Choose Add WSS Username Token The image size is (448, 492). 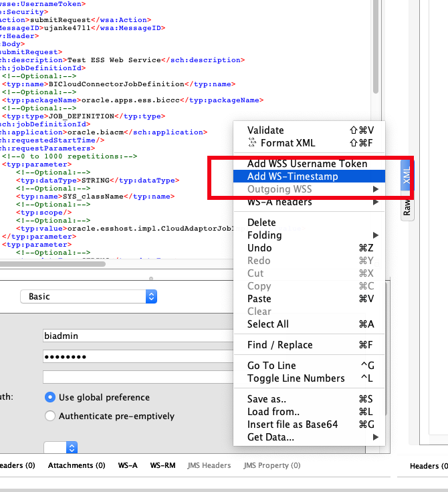pyautogui.click(x=309, y=164)
